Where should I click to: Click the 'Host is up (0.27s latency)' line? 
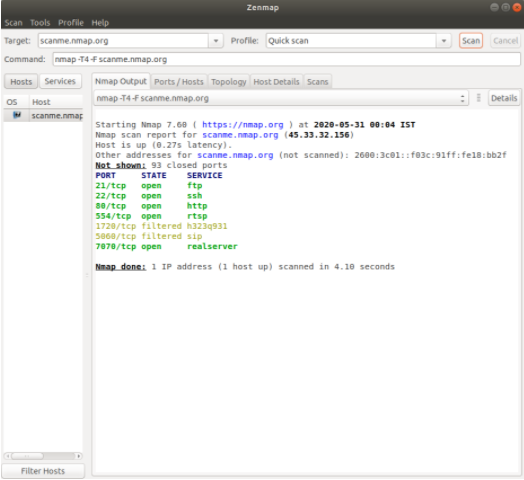point(163,145)
